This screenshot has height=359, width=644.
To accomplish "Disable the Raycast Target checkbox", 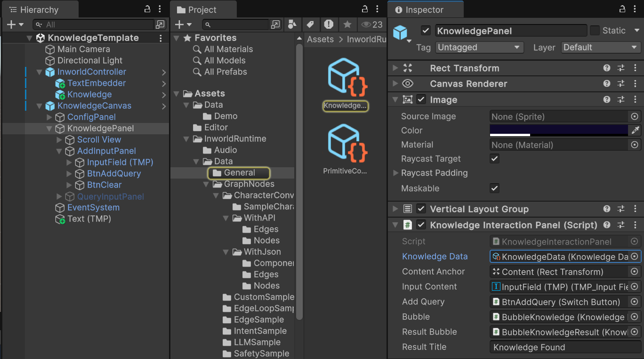I will click(494, 159).
